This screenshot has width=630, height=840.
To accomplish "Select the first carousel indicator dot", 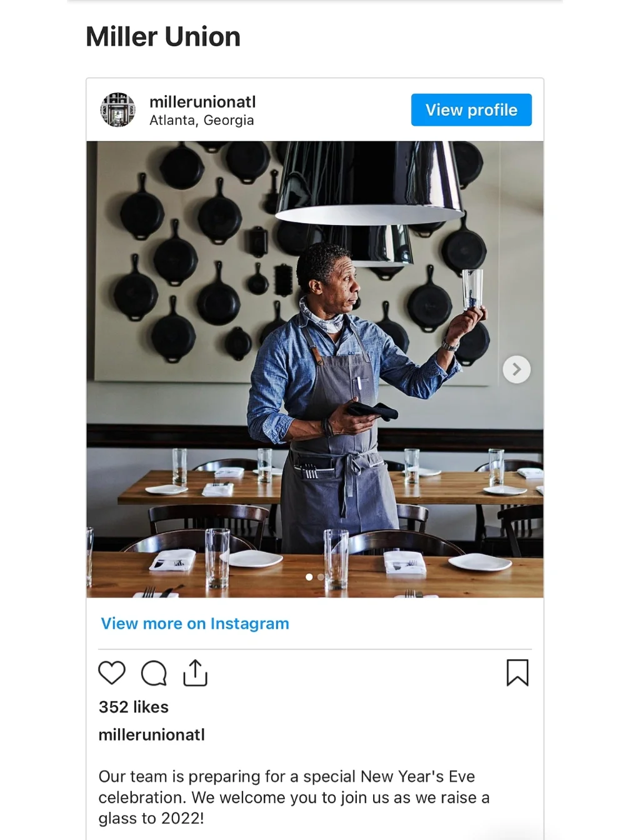I will (308, 577).
